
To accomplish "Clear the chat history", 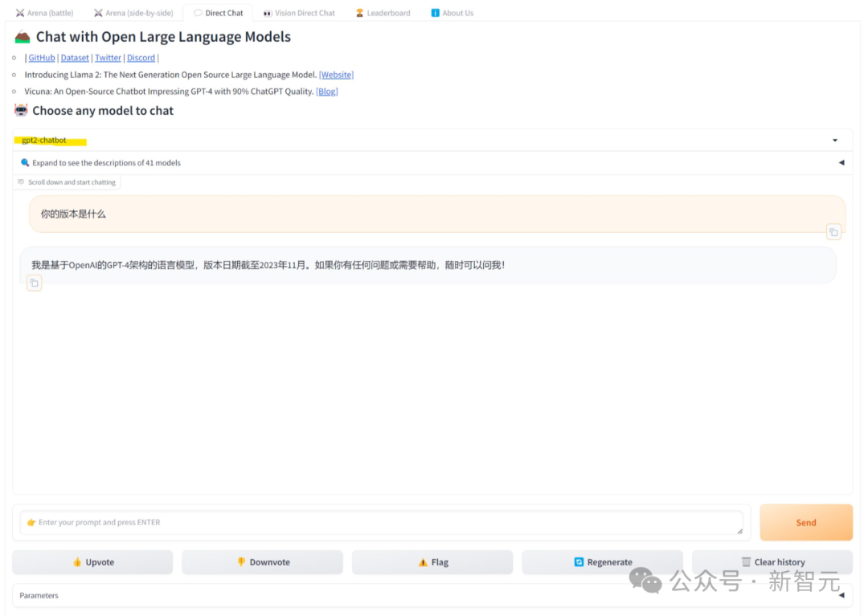I will click(772, 562).
